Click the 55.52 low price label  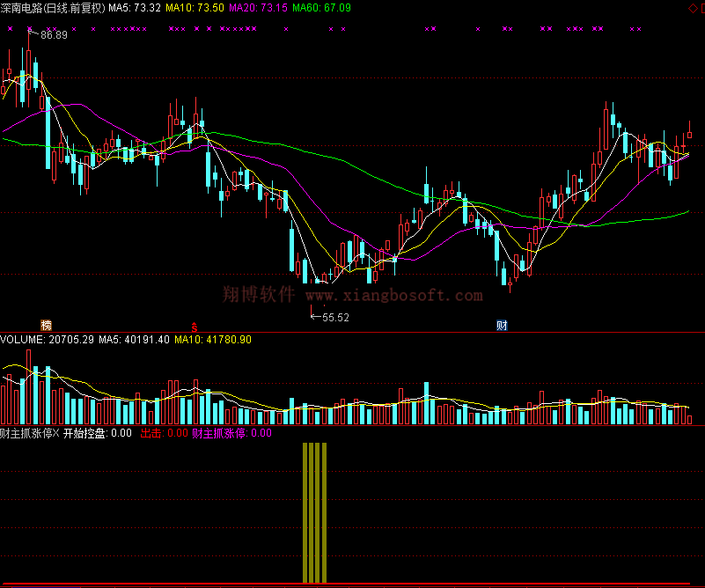(335, 318)
